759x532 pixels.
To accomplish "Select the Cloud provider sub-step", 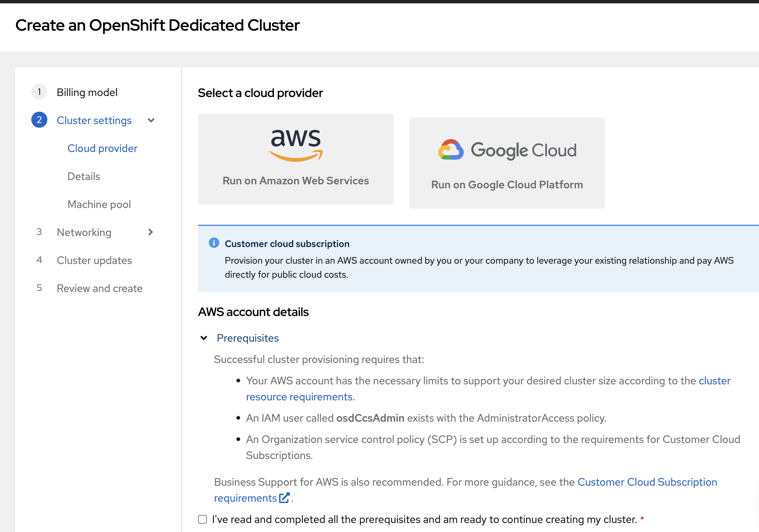I will pyautogui.click(x=102, y=148).
